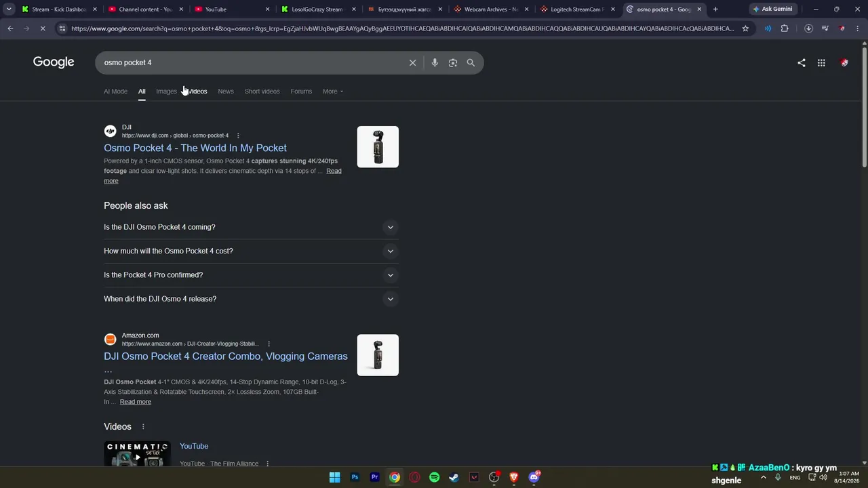Screen dimensions: 868x488
Task: Open search by image (Lens) camera icon
Action: (x=452, y=62)
